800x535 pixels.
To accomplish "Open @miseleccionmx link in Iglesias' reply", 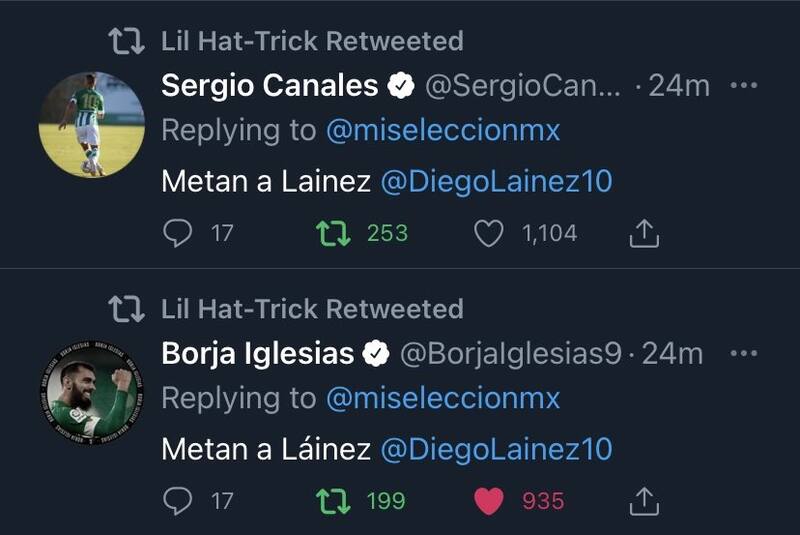I will [443, 397].
